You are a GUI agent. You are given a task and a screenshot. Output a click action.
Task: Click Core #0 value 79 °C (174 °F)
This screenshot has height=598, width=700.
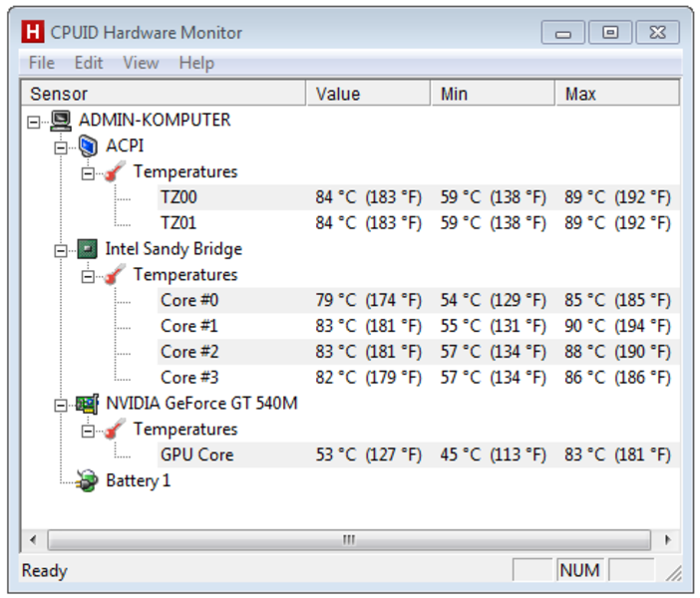[x=369, y=300]
